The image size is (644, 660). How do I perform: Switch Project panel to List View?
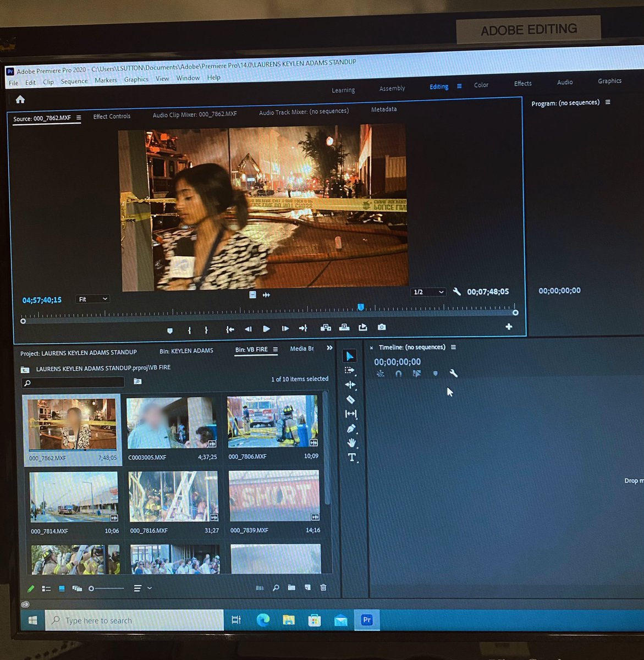point(46,588)
